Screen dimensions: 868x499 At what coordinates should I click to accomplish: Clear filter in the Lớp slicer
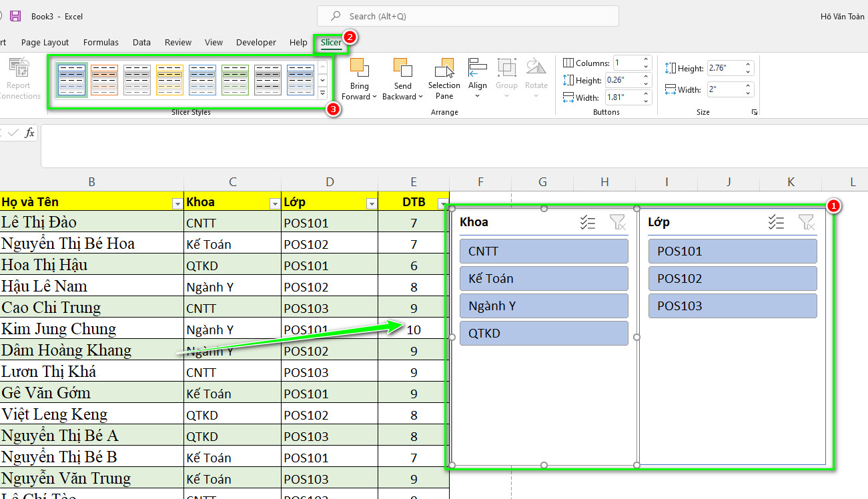pyautogui.click(x=806, y=222)
